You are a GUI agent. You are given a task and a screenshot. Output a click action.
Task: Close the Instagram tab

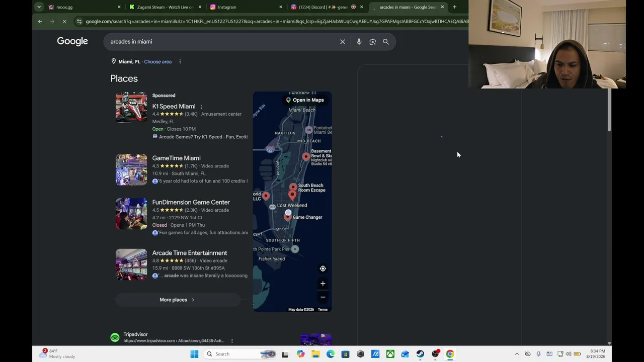click(x=281, y=7)
